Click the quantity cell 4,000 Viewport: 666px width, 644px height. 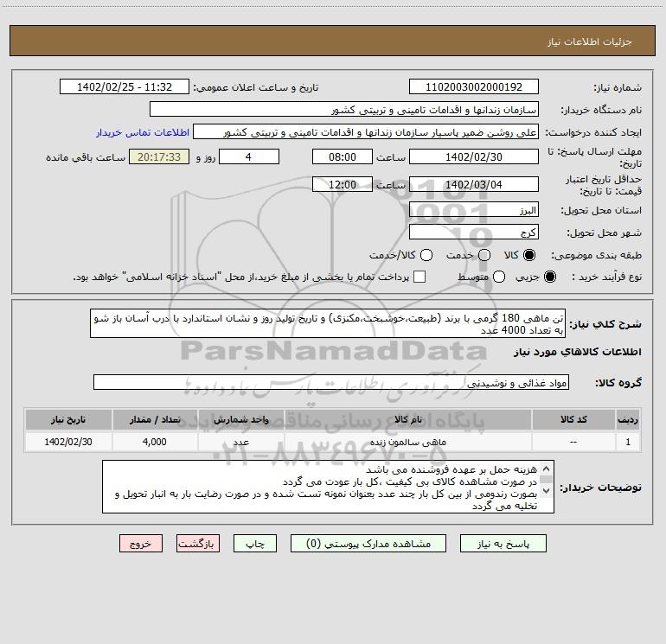click(x=155, y=442)
